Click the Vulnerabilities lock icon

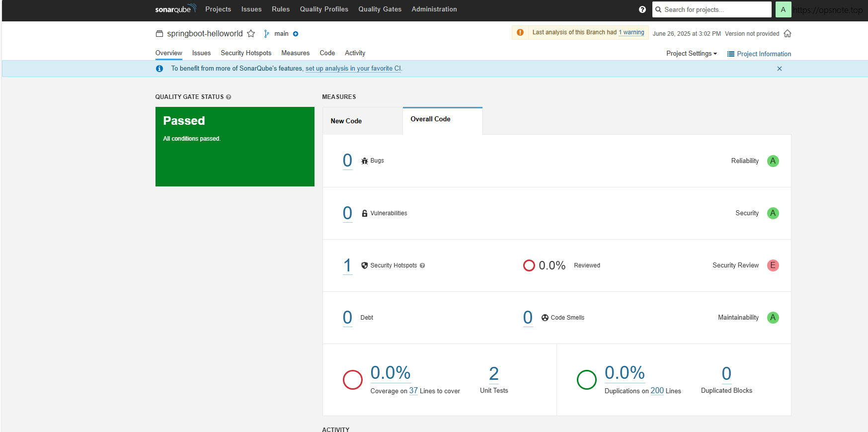click(x=365, y=213)
